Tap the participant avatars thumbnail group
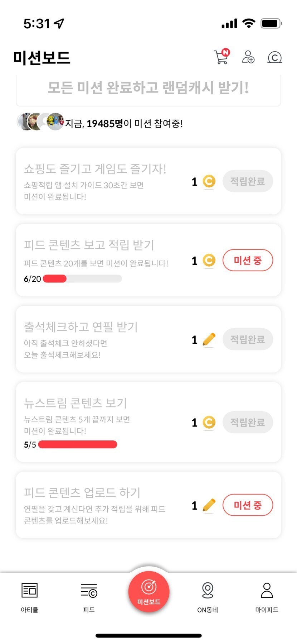The height and width of the screenshot is (644, 297). [x=40, y=121]
